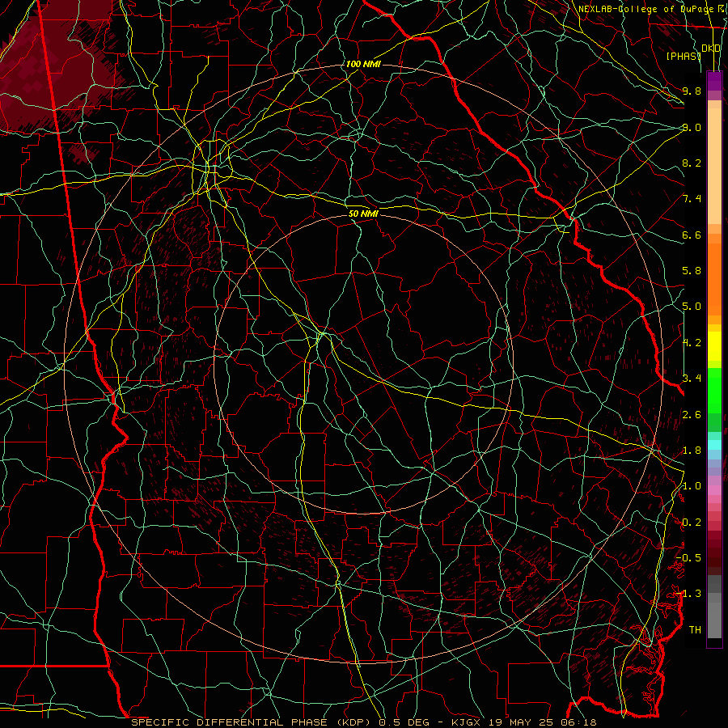Click the "0.5 DEG" elevation angle text
This screenshot has height=728, width=728.
pos(405,722)
